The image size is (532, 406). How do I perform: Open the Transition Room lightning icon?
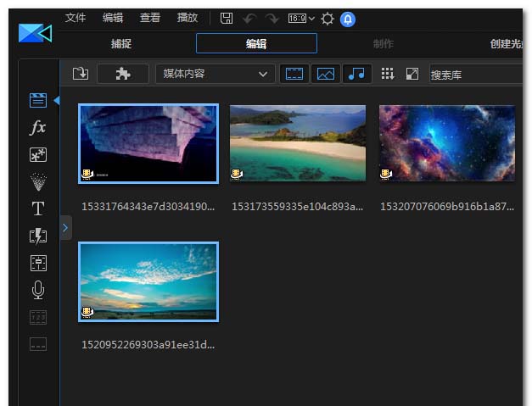coord(38,236)
